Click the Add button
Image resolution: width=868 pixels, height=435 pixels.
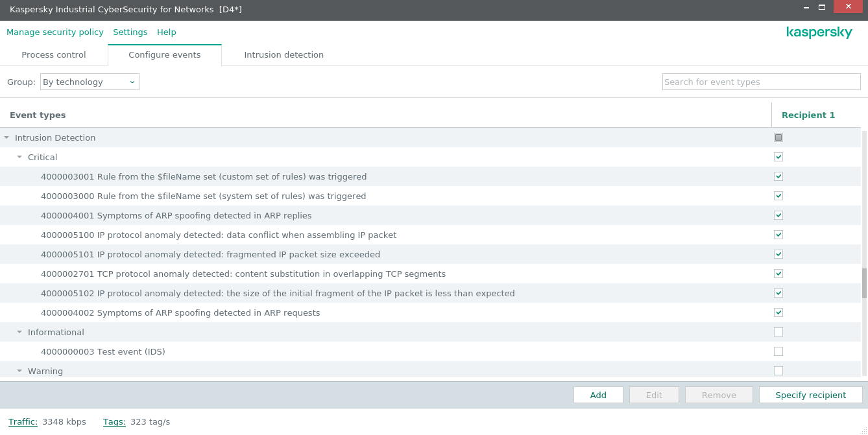click(x=598, y=395)
